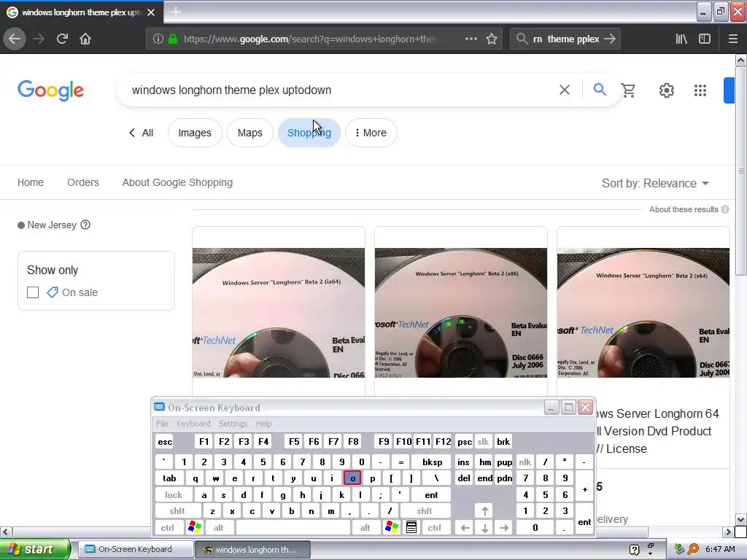The height and width of the screenshot is (560, 747).
Task: Bookmark this page with the star icon
Action: (x=492, y=39)
